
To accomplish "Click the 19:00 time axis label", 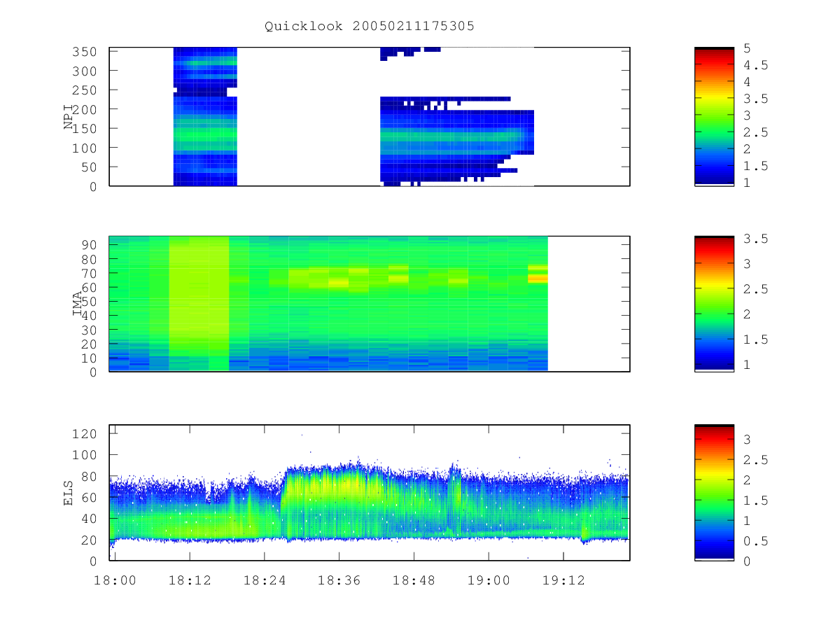I will (489, 579).
